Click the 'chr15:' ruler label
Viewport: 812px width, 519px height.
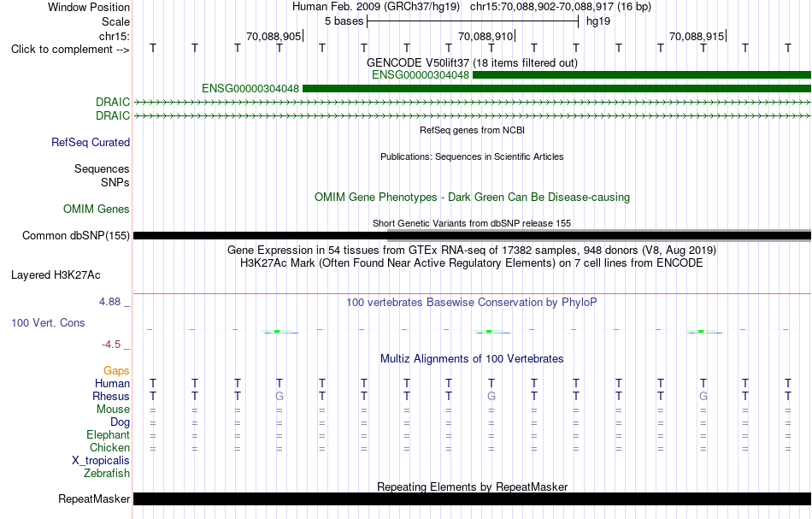[x=115, y=36]
